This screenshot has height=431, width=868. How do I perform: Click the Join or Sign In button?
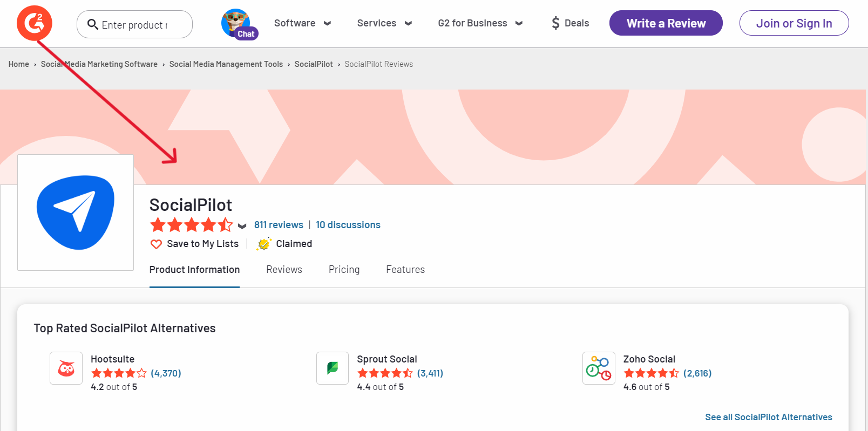pos(794,23)
